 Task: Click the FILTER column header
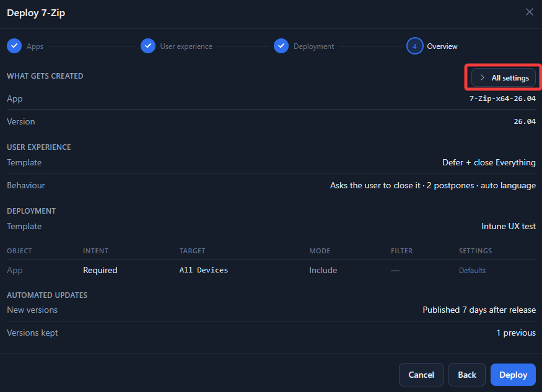[401, 251]
